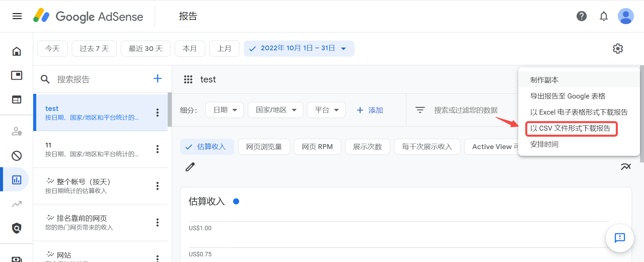Click the pencil edit icon
This screenshot has height=262, width=644.
190,167
